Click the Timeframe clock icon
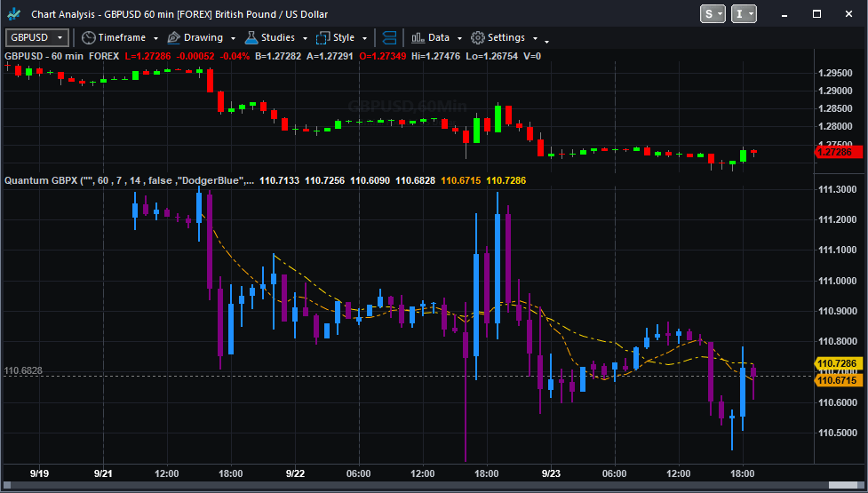This screenshot has height=493, width=868. click(89, 37)
